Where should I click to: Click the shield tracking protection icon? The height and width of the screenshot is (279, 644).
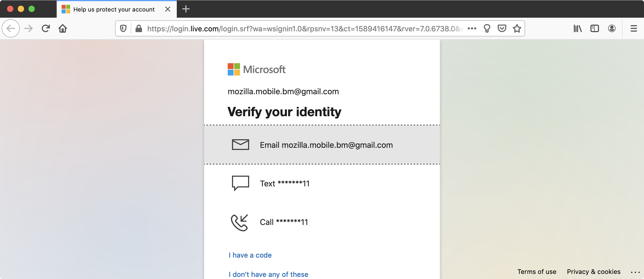(x=123, y=28)
